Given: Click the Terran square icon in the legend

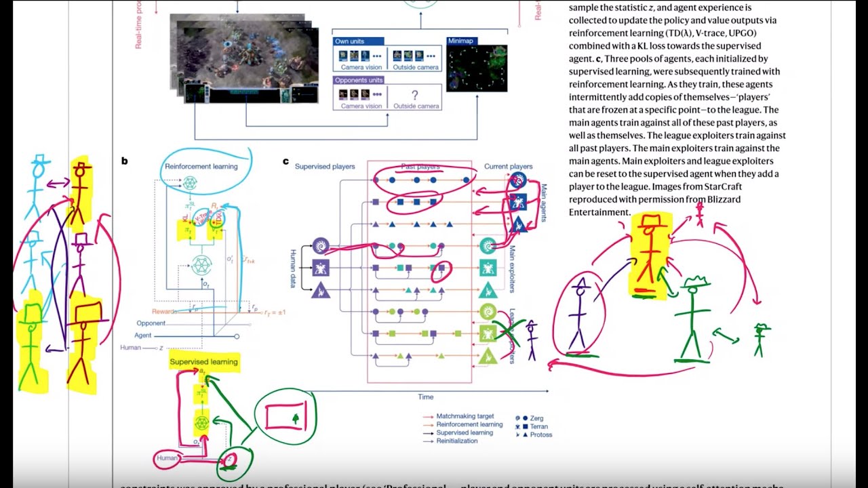Looking at the screenshot, I should [x=525, y=426].
